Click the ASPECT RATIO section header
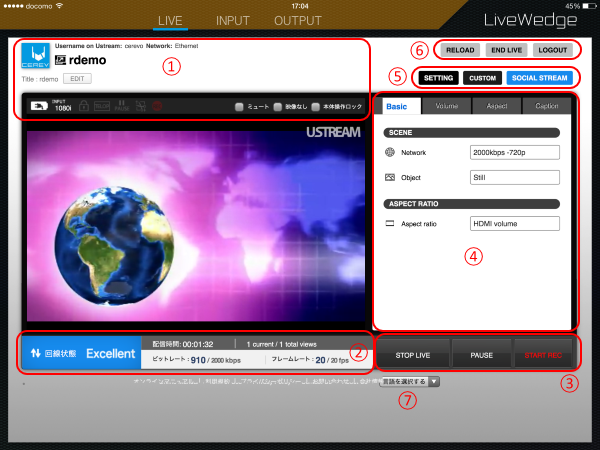 471,204
